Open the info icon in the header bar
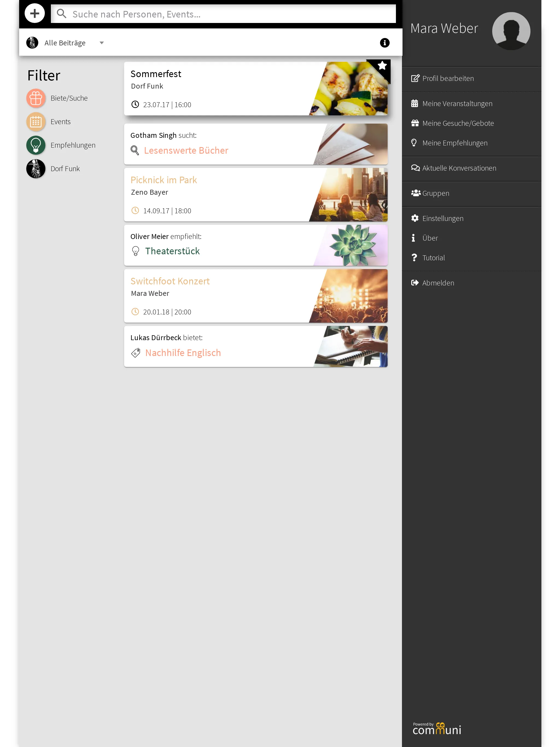Image resolution: width=560 pixels, height=747 pixels. point(385,43)
